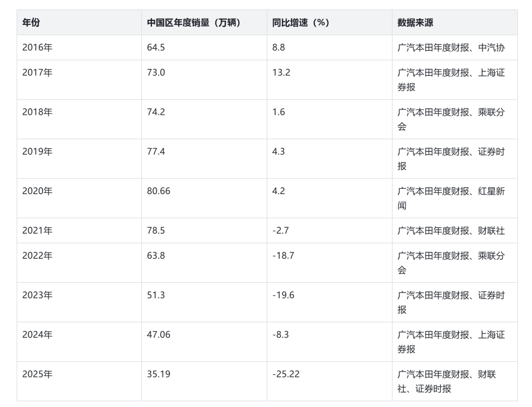532x407 pixels.
Task: Click the 同比增速（%） column header
Action: pyautogui.click(x=300, y=23)
